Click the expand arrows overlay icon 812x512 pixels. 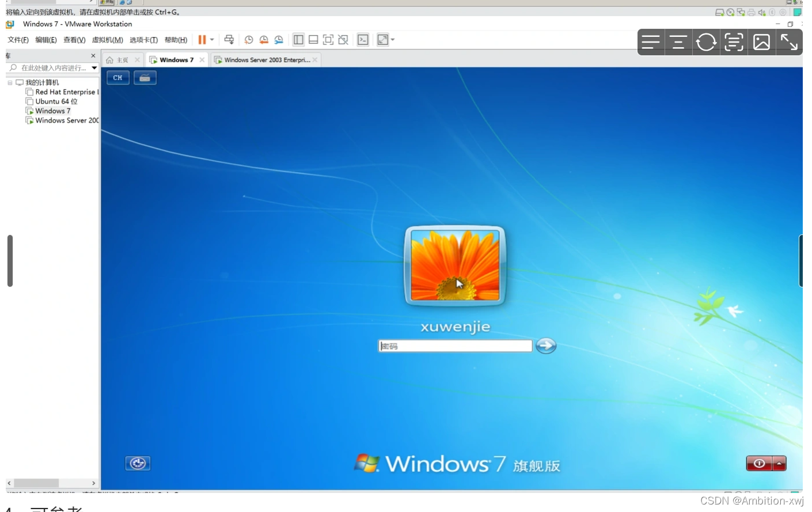click(x=789, y=42)
